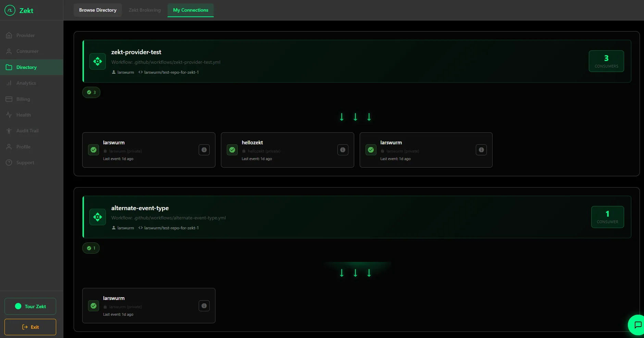Image resolution: width=644 pixels, height=338 pixels.
Task: Go to Health page in sidebar
Action: (x=23, y=115)
